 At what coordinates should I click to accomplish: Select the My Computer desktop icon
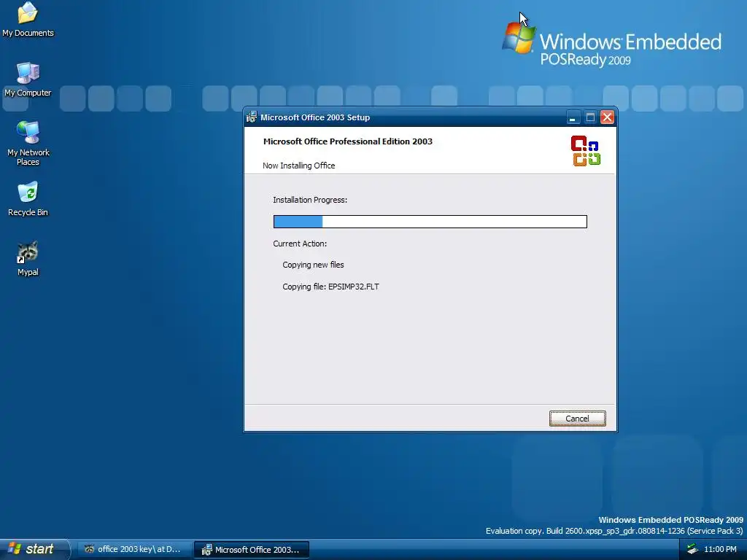click(x=28, y=79)
